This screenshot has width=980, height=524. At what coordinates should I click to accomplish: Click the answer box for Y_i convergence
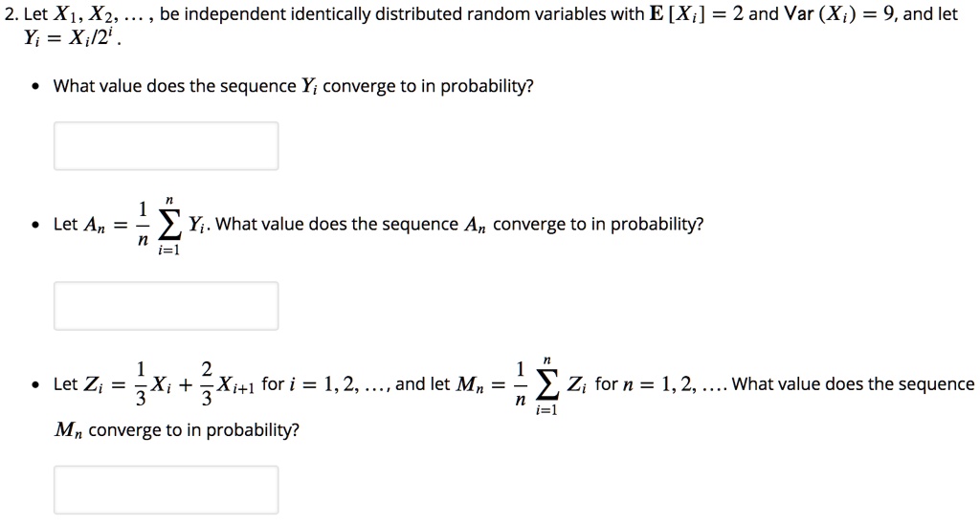[166, 146]
